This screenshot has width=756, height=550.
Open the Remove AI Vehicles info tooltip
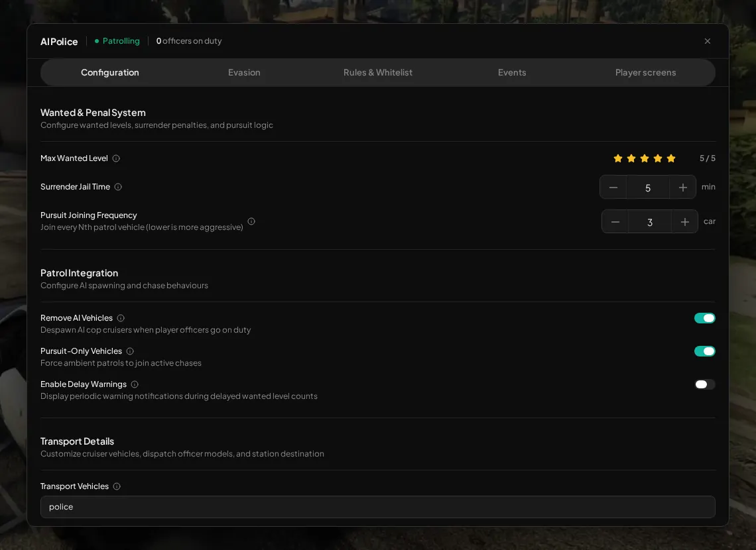click(x=121, y=318)
